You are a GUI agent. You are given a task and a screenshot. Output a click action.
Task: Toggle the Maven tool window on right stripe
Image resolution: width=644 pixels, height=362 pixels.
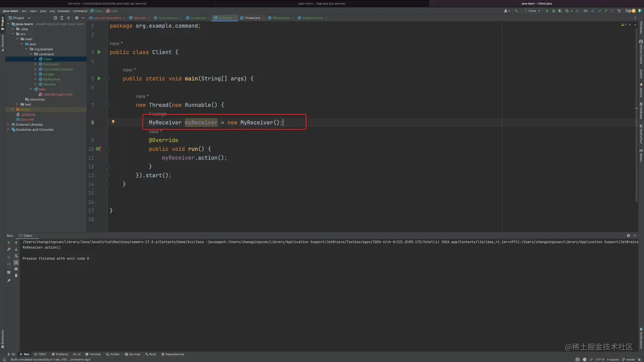(641, 155)
